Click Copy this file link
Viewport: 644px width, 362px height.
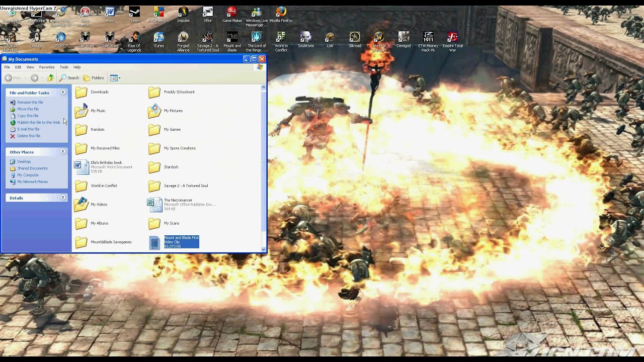pyautogui.click(x=28, y=116)
